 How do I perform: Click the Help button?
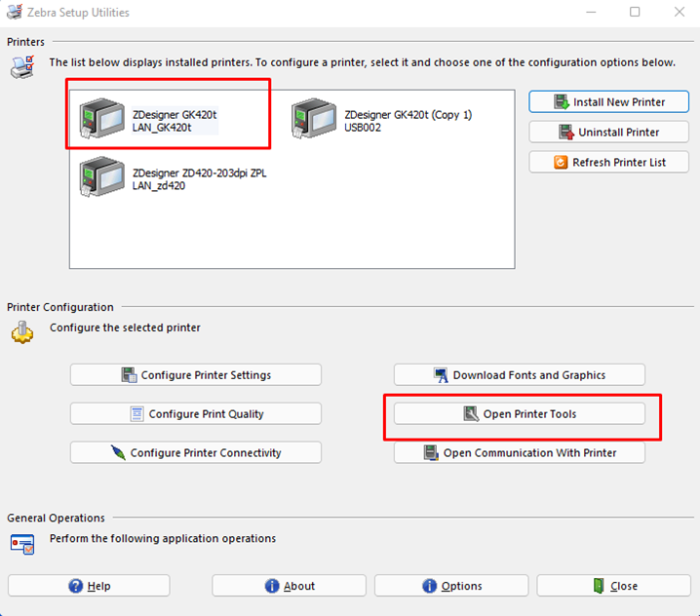[x=89, y=586]
